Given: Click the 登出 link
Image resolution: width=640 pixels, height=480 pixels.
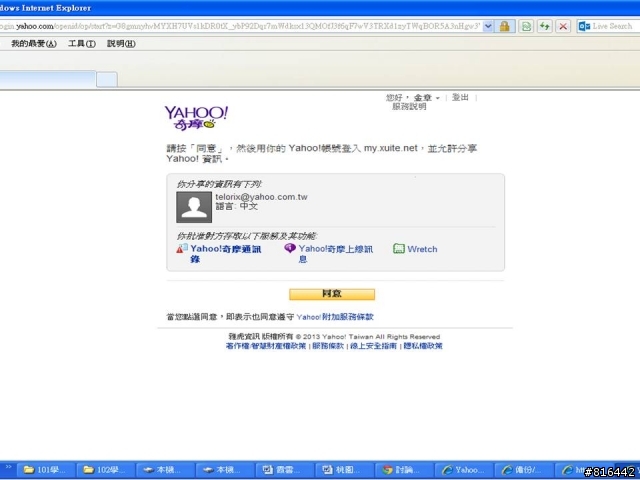Looking at the screenshot, I should [460, 97].
